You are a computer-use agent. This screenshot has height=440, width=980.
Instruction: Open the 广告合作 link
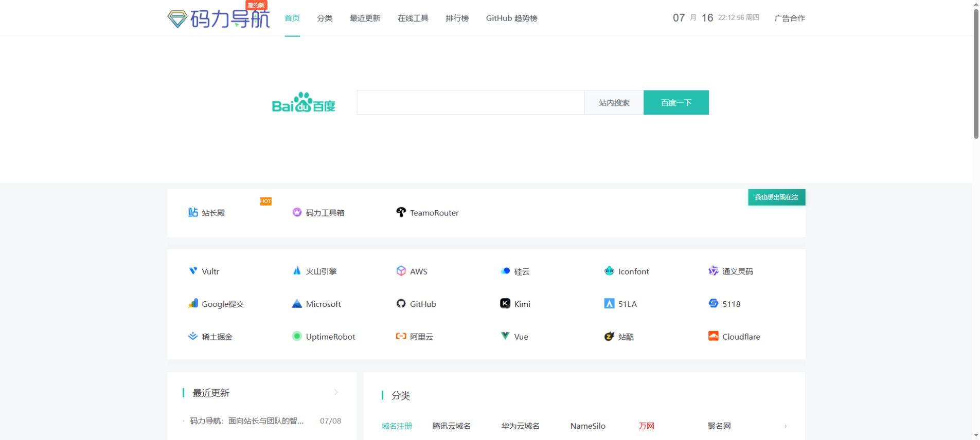(x=790, y=18)
